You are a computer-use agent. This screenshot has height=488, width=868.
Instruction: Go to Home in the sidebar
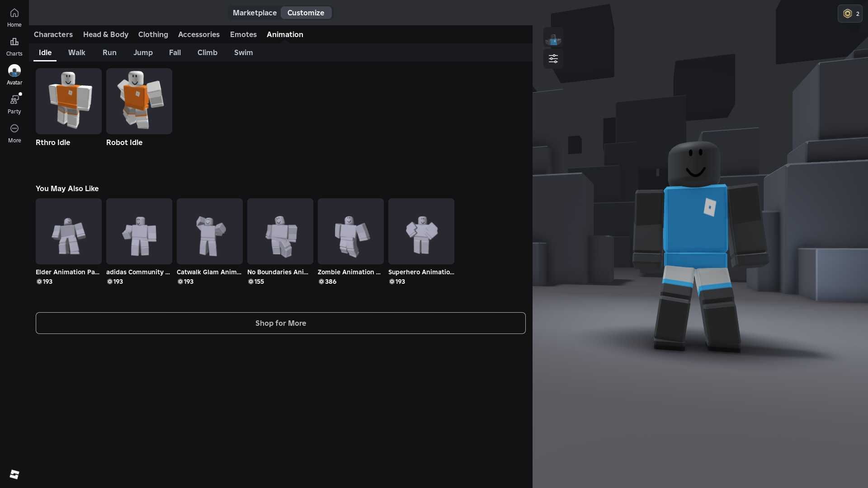tap(14, 18)
